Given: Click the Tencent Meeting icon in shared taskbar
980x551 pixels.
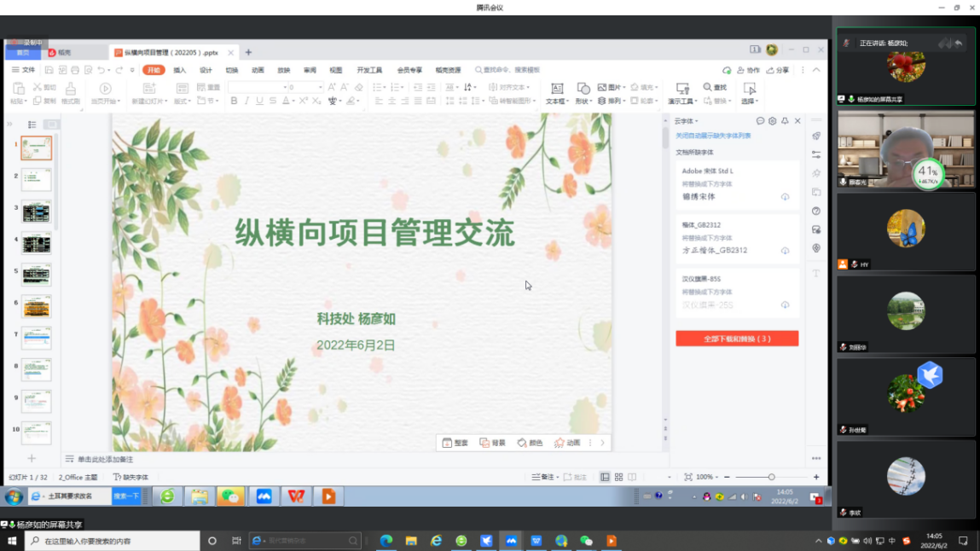Looking at the screenshot, I should click(x=264, y=496).
